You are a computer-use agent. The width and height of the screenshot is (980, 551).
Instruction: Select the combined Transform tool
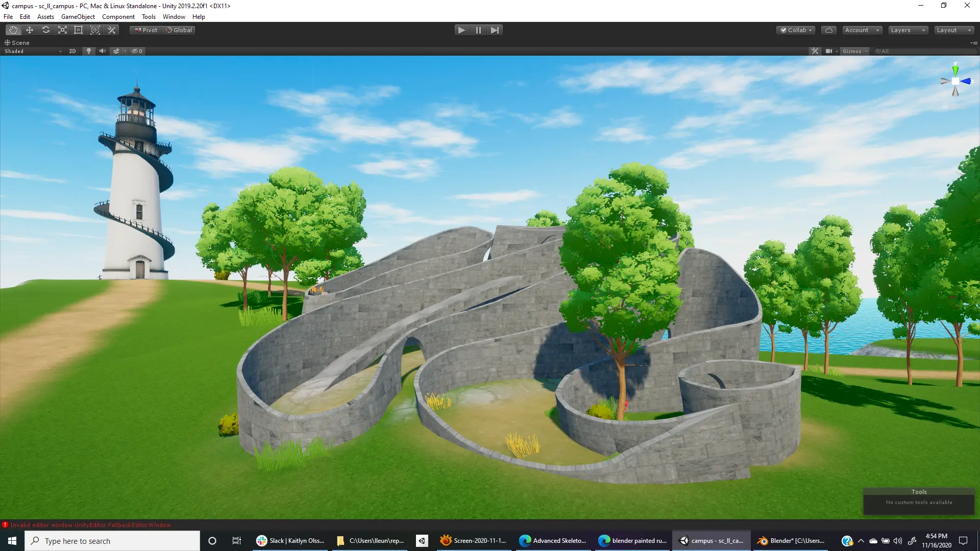click(95, 30)
